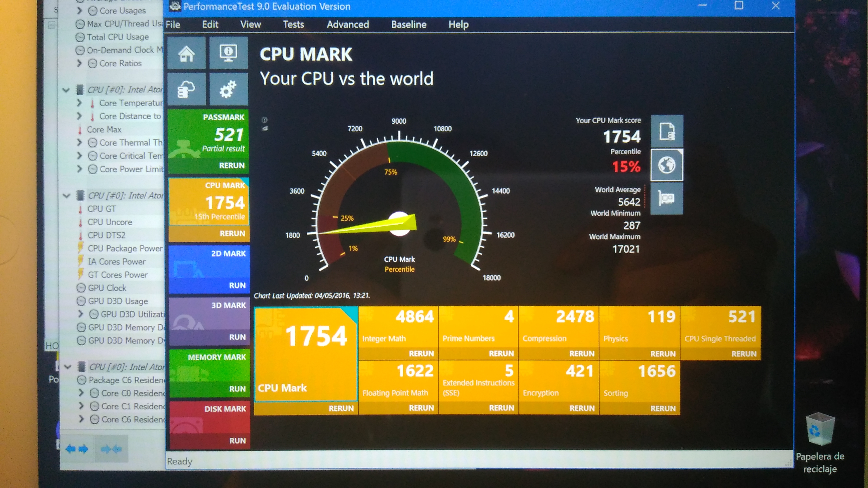The height and width of the screenshot is (488, 868).
Task: Expand Core C6 Residency row
Action: click(81, 419)
